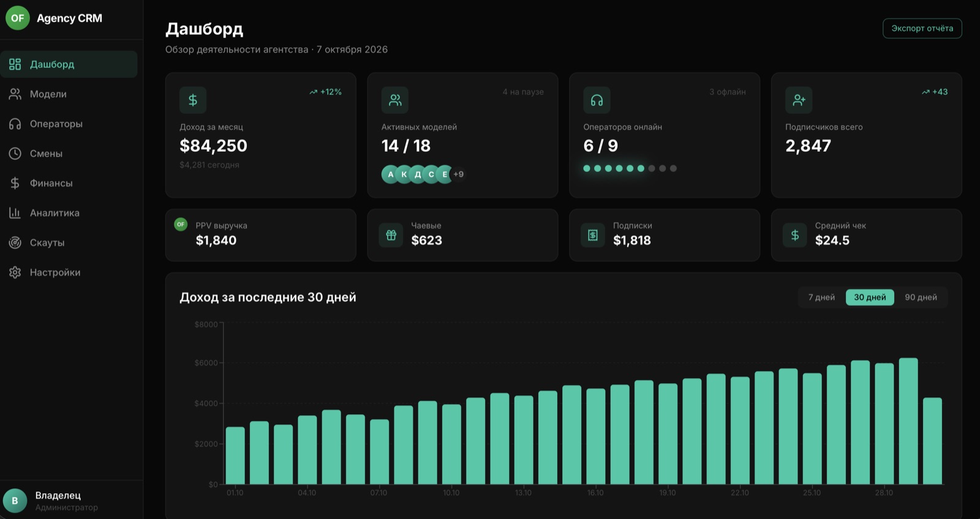
Task: Show the +9 more models badge
Action: (458, 174)
